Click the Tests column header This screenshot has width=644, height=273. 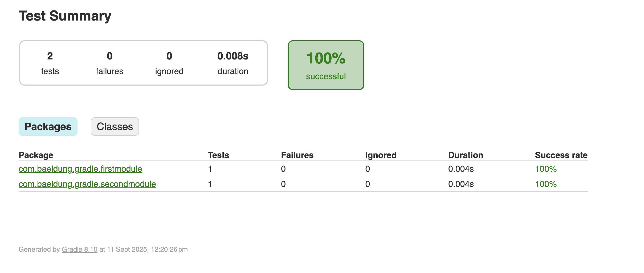218,155
